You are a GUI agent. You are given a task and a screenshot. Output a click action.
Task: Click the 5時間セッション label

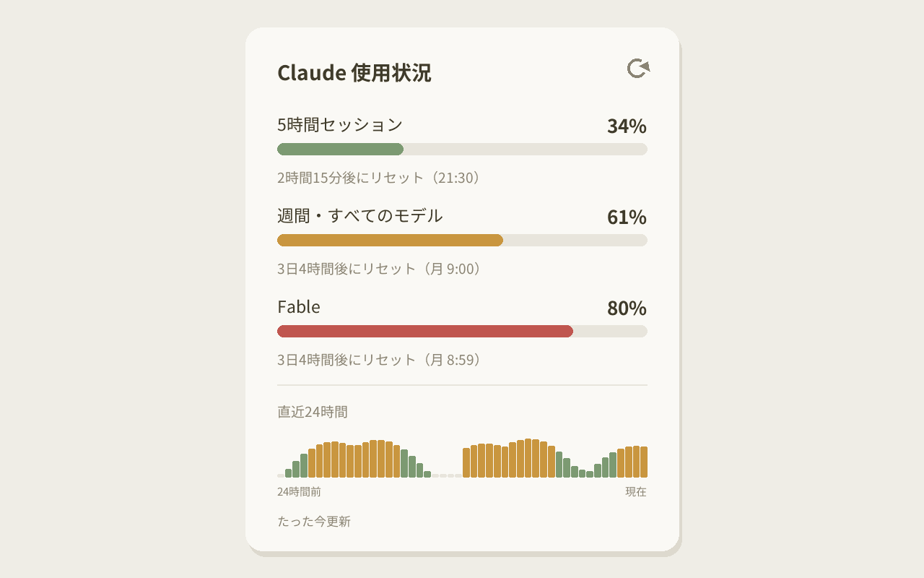click(x=340, y=125)
